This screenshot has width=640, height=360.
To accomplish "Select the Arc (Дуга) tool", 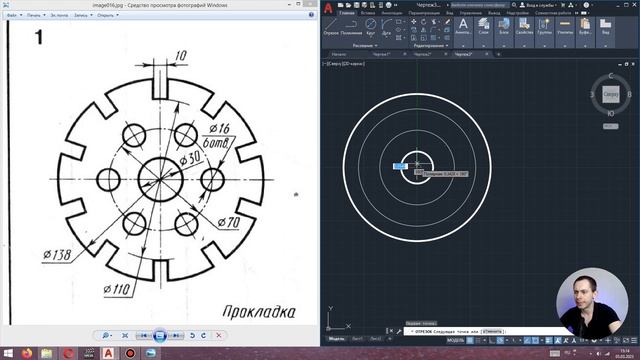I will pyautogui.click(x=386, y=27).
